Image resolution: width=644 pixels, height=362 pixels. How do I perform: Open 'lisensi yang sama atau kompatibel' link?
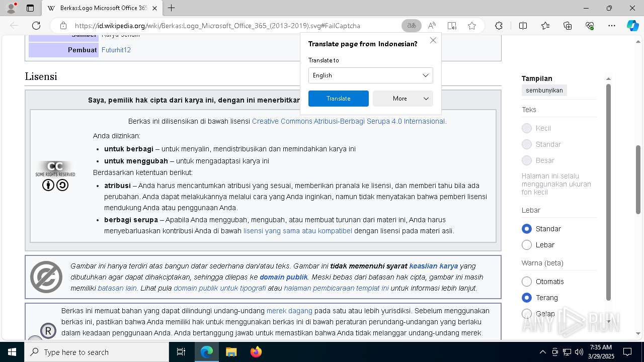[x=298, y=231]
